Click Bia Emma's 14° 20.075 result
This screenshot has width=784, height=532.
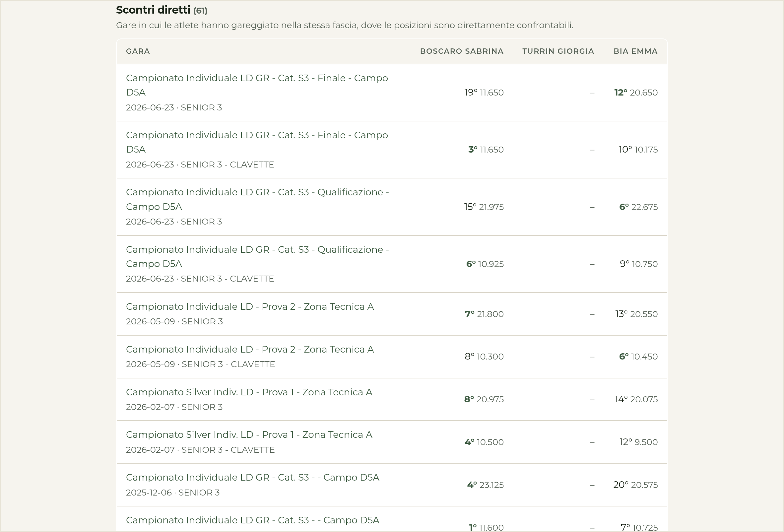click(x=636, y=399)
